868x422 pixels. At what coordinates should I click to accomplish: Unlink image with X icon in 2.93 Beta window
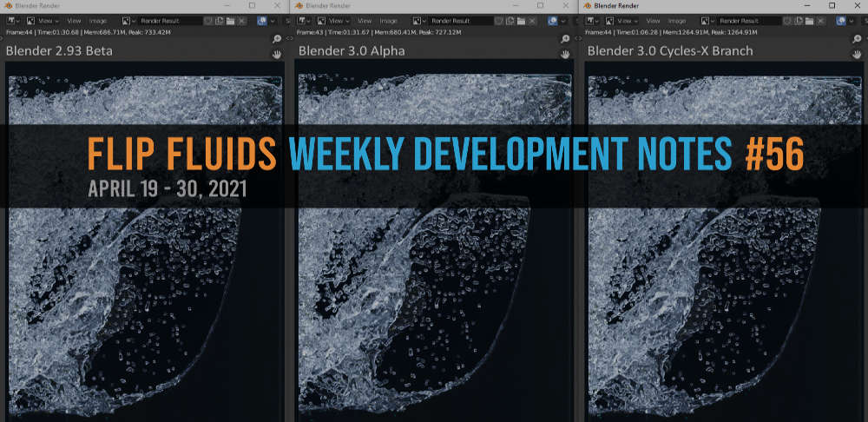[x=242, y=21]
